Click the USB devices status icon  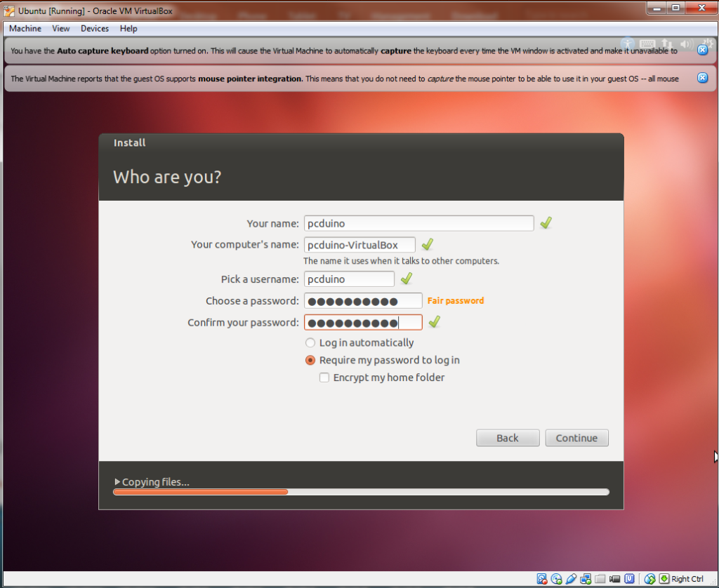[571, 579]
